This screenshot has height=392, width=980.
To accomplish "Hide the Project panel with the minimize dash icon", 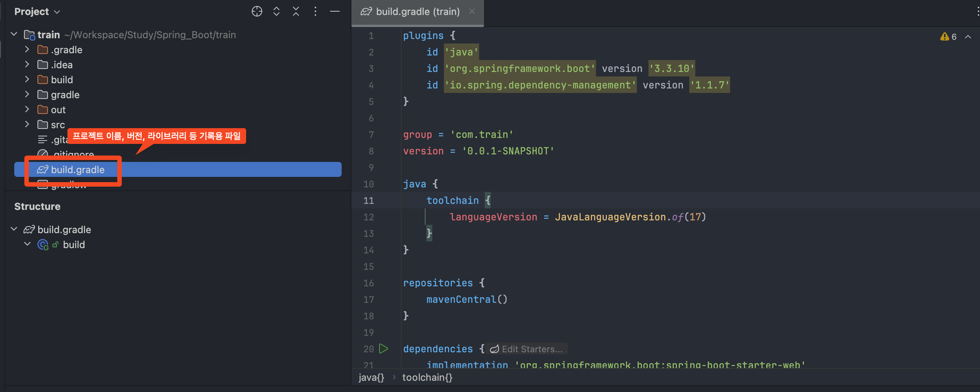I will 335,11.
